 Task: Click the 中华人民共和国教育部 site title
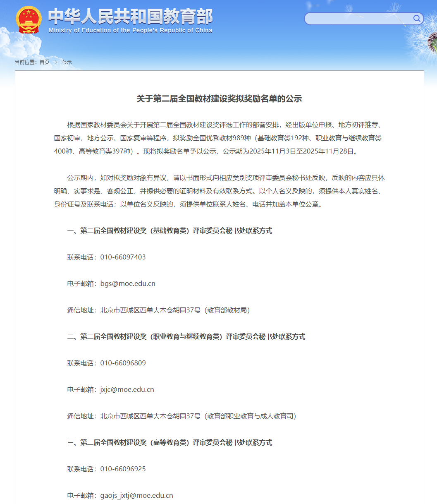coord(130,17)
